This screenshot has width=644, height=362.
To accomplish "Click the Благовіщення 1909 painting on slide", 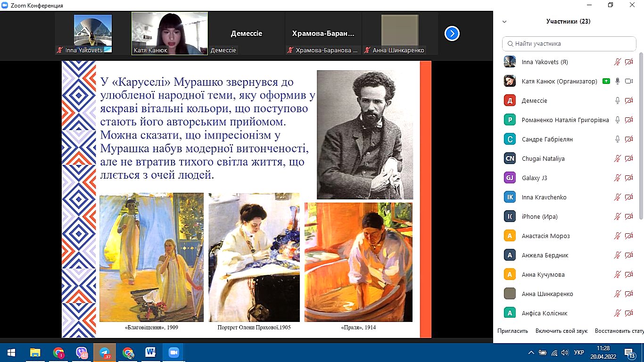I will tap(151, 257).
